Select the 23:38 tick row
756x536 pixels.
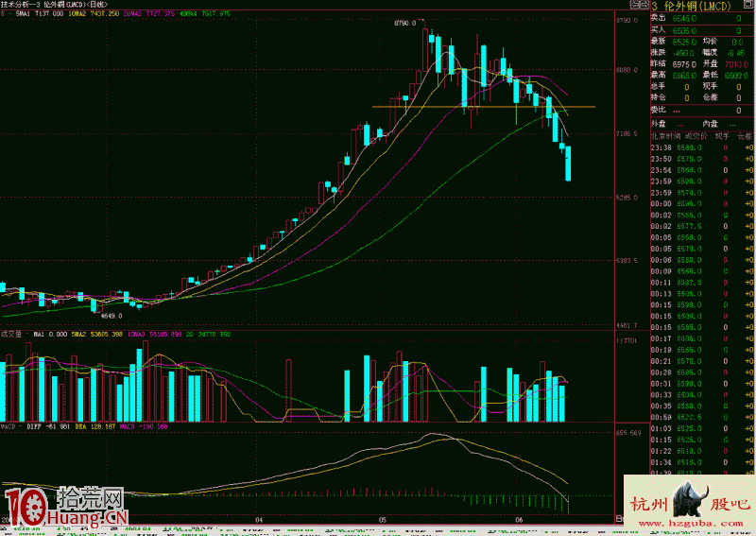coord(702,147)
